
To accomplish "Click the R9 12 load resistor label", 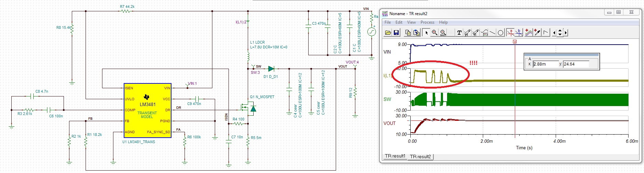I will pyautogui.click(x=351, y=93).
